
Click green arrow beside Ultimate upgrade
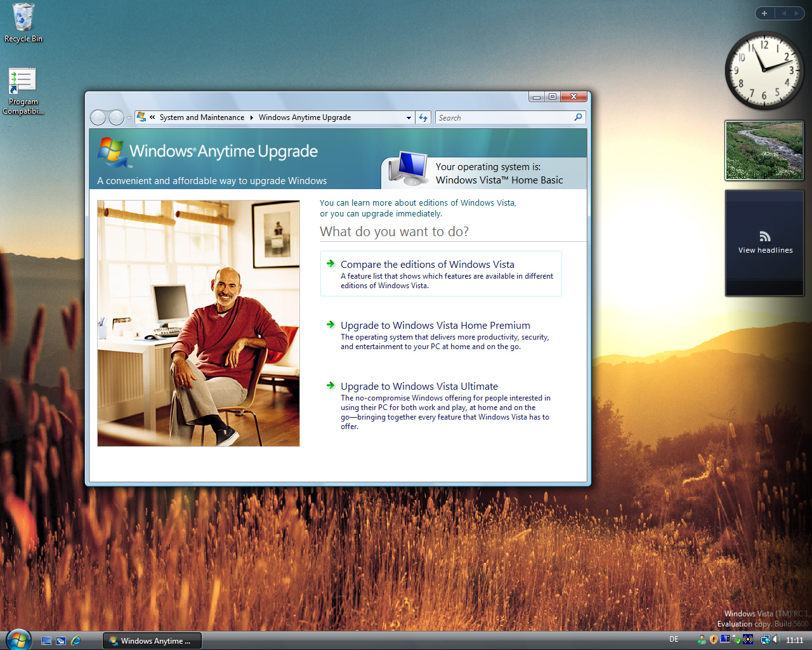point(331,385)
